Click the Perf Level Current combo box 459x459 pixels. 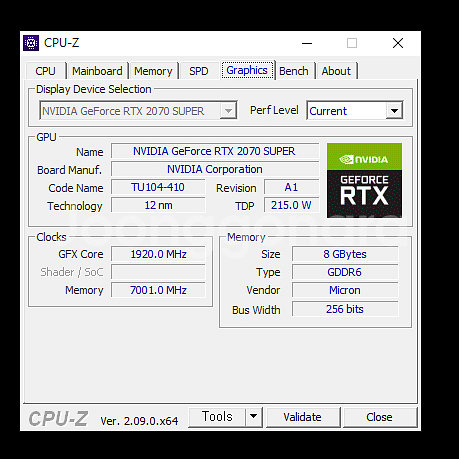[355, 110]
